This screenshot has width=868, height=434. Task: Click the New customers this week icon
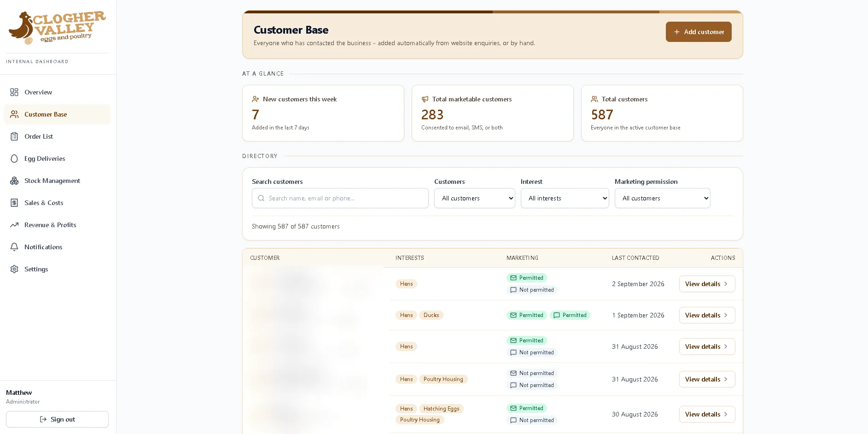[256, 99]
